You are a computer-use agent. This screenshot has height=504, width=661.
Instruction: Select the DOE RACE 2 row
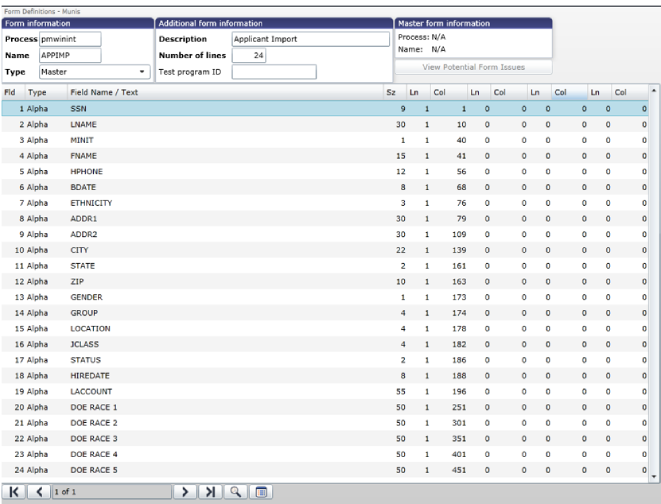click(325, 423)
